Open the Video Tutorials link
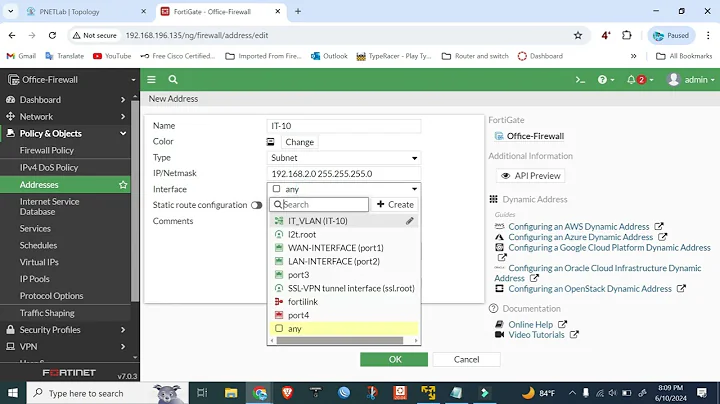 click(x=536, y=335)
